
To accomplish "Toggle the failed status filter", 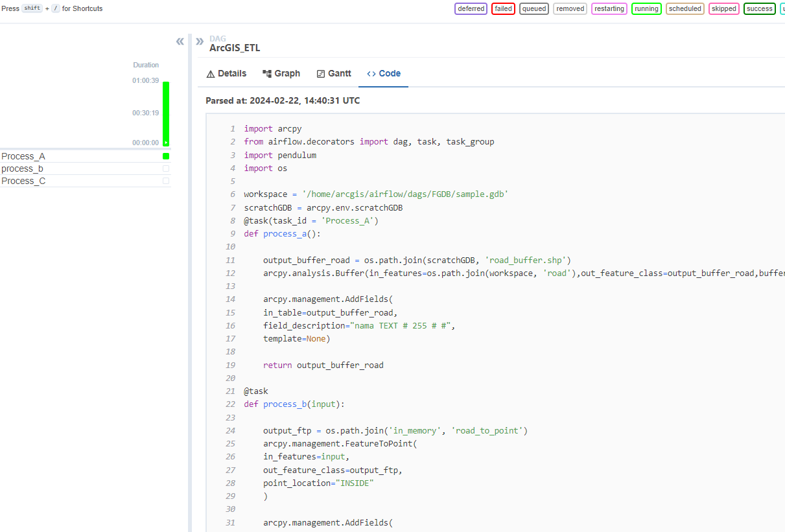I will [503, 8].
